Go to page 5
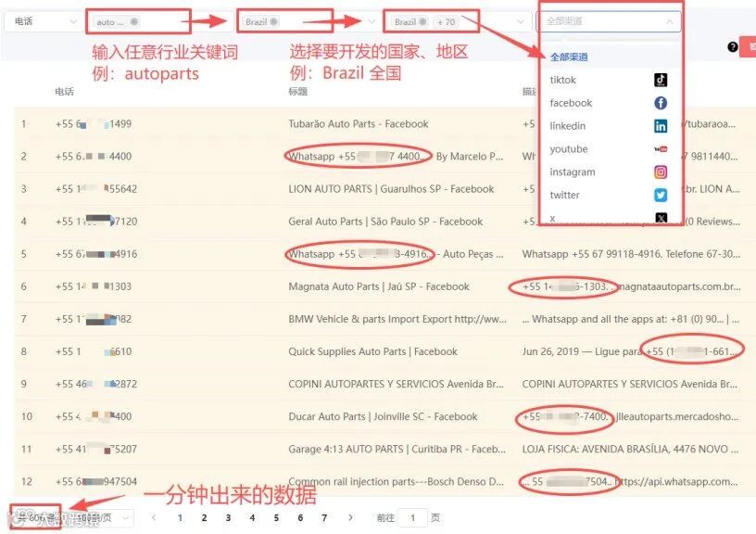This screenshot has width=756, height=534. [x=276, y=518]
